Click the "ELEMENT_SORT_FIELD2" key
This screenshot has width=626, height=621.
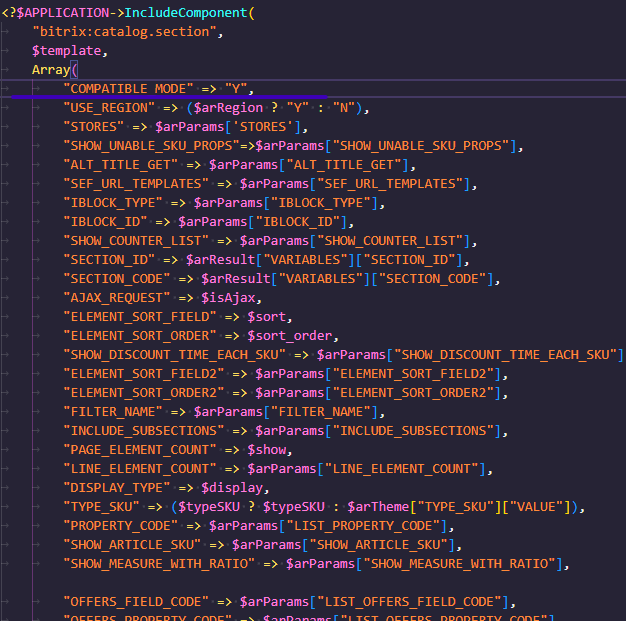coord(144,374)
